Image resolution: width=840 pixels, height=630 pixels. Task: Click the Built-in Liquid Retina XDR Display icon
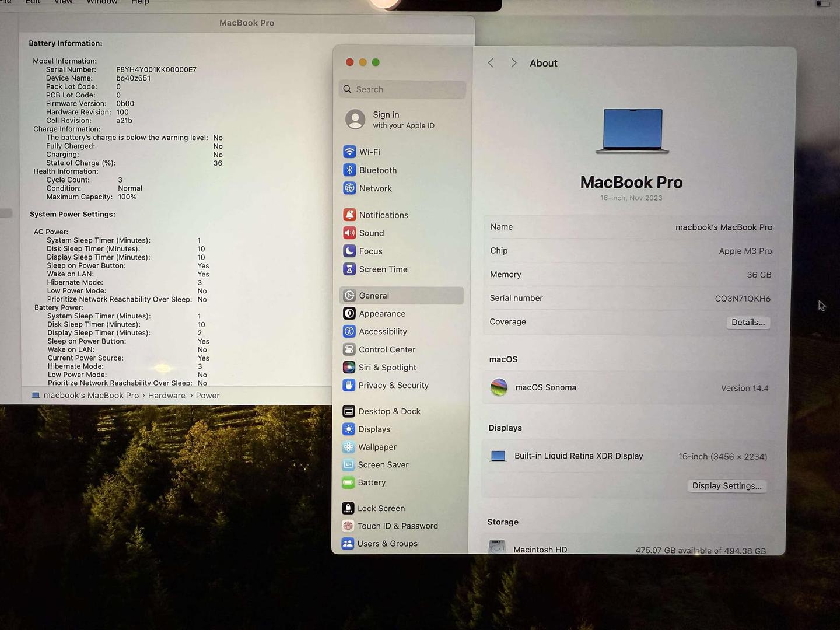click(x=498, y=456)
